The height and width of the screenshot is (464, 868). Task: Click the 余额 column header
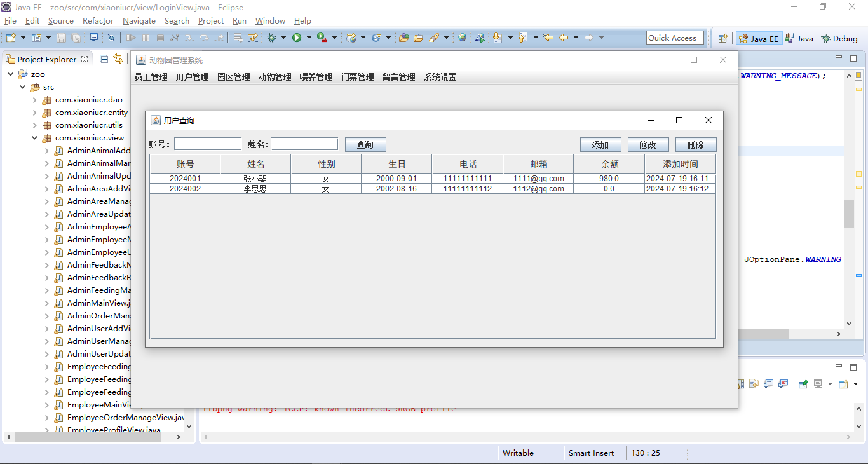(609, 164)
